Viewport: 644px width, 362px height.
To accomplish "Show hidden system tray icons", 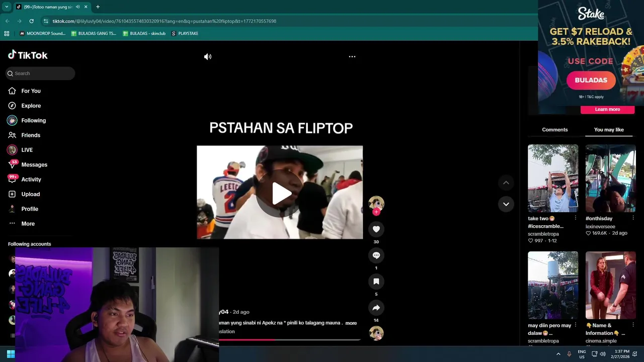I will coord(558,354).
